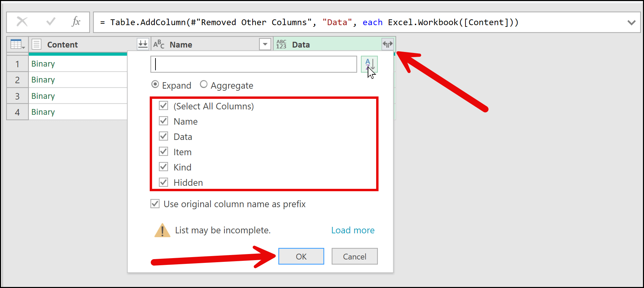Viewport: 644px width, 288px height.
Task: Click the expand icon on Data column header
Action: (387, 44)
